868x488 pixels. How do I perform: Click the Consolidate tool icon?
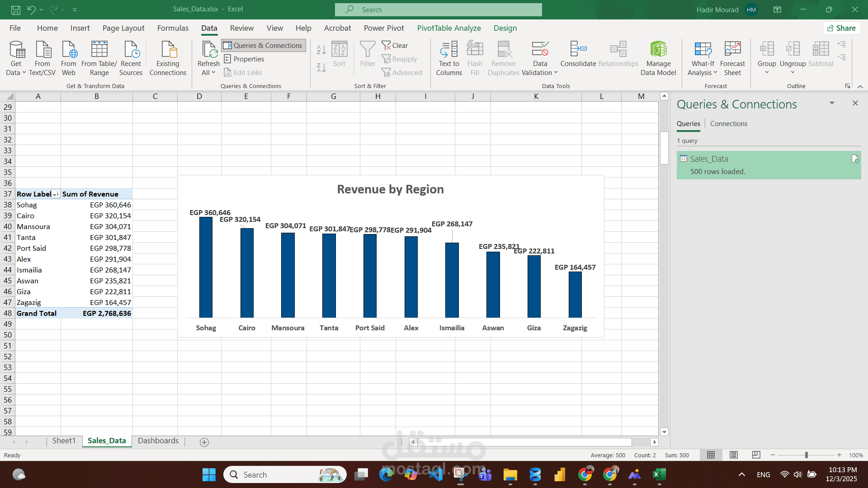[578, 50]
